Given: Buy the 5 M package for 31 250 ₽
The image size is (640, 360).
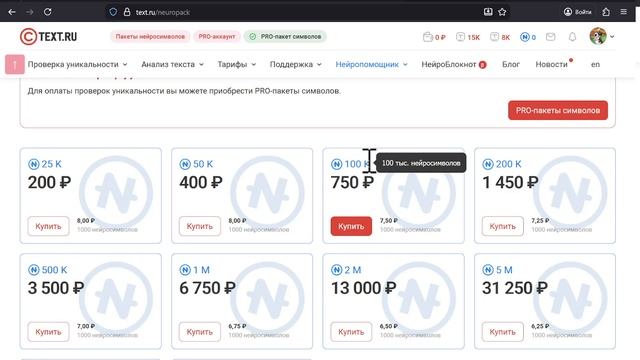Looking at the screenshot, I should pyautogui.click(x=502, y=332).
